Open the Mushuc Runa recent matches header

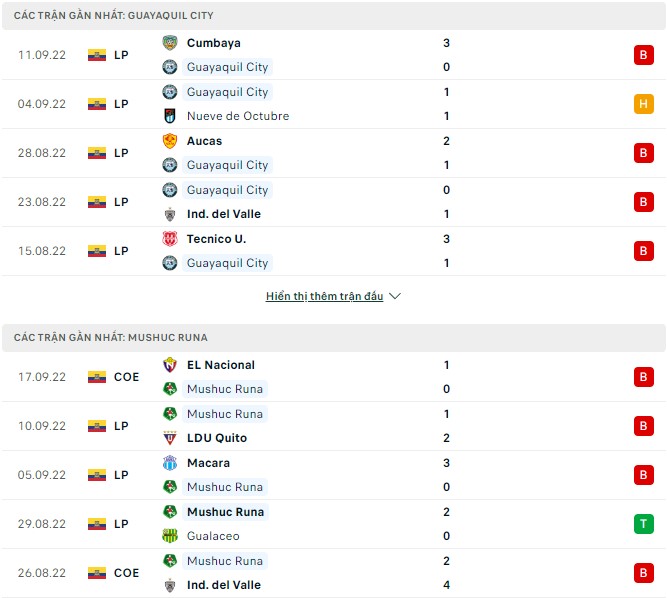(x=111, y=338)
